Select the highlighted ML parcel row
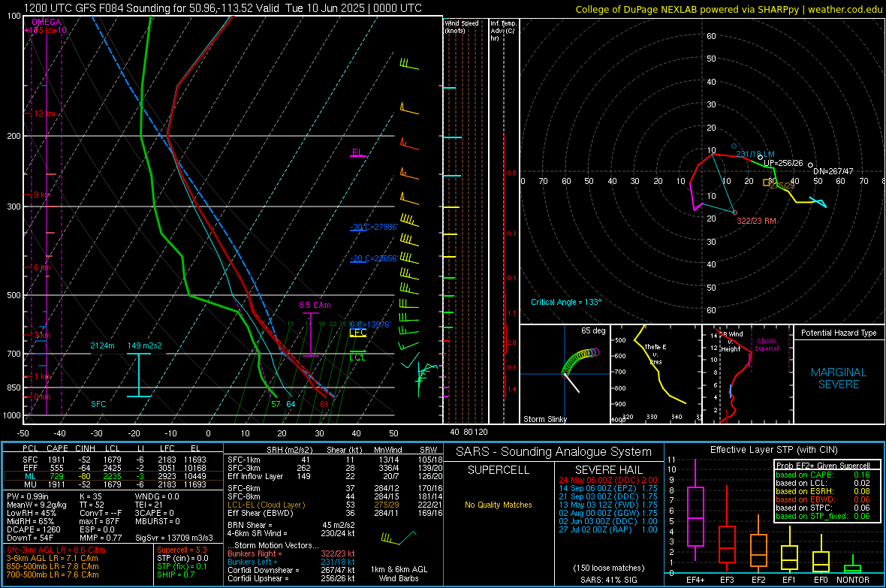Viewport: 886px width, 588px height. [x=114, y=476]
